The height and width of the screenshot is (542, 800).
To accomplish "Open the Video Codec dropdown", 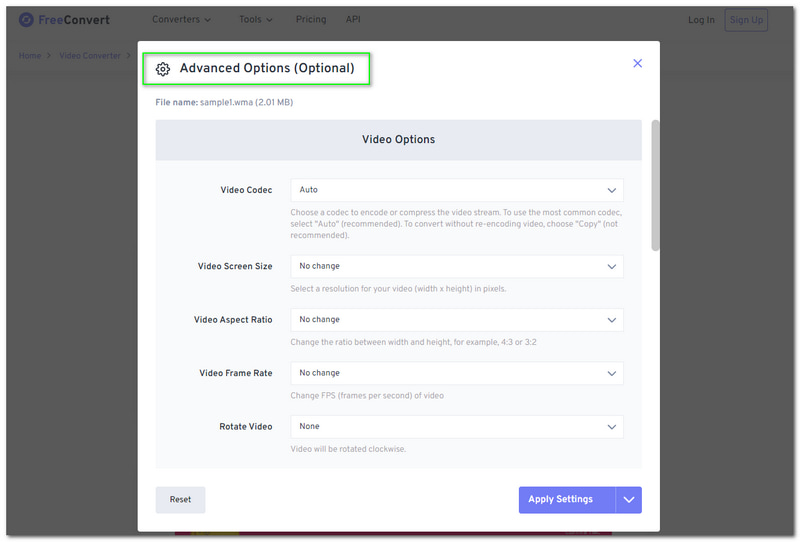I will 456,190.
